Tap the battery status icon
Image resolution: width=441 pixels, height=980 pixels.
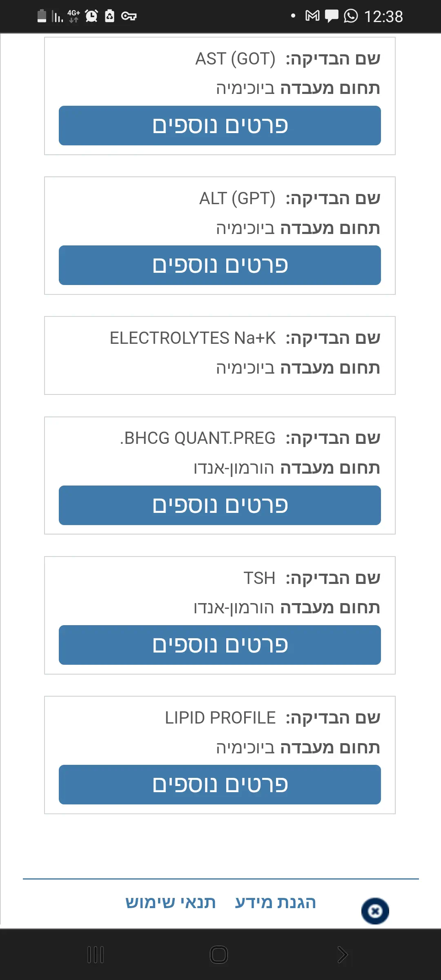[42, 16]
